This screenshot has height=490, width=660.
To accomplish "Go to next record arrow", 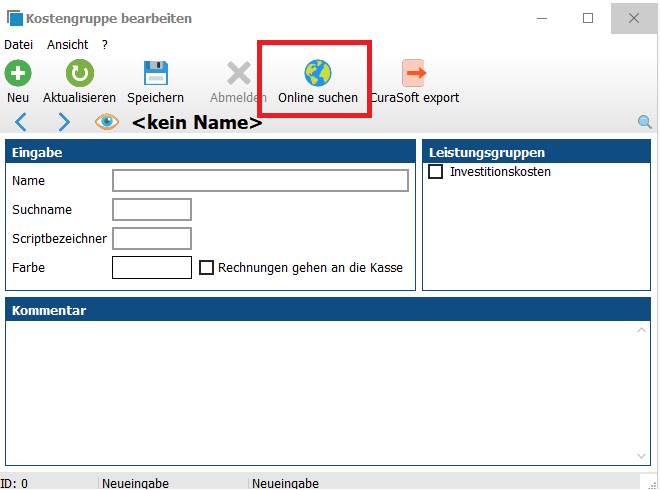I will tap(64, 122).
